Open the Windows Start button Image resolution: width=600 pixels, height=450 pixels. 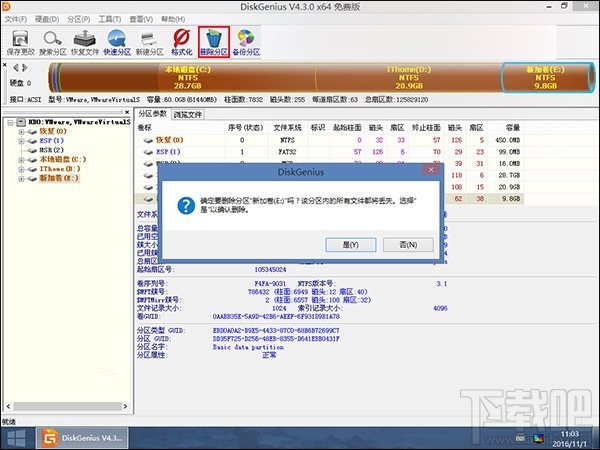point(17,439)
